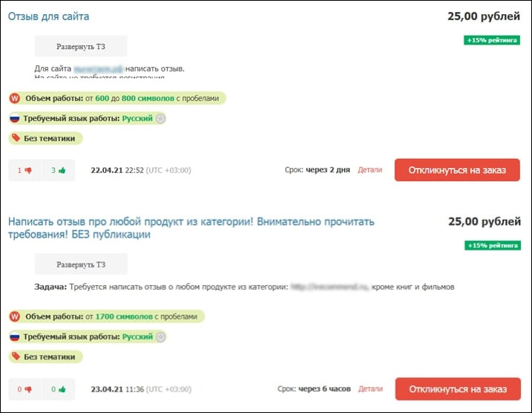Image resolution: width=532 pixels, height=413 pixels.
Task: Click the red W icon beside 1700 symbols
Action: (x=15, y=316)
